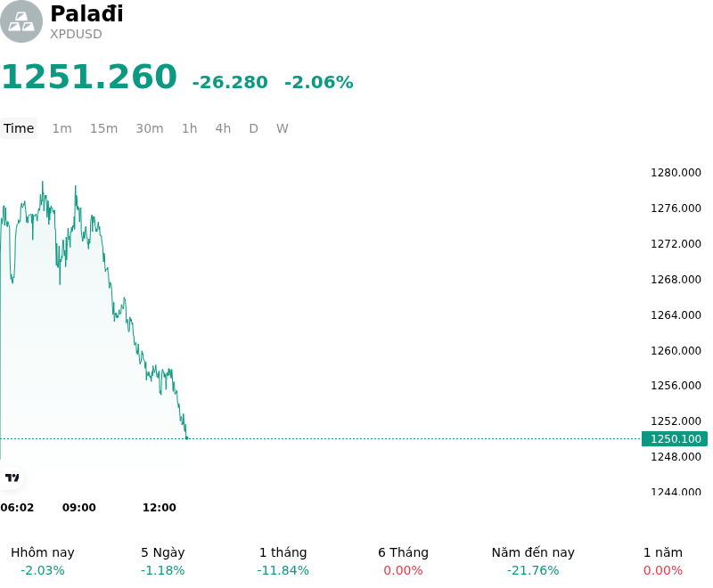Switch chart to 15m interval
Screen dimensions: 713x588
103,128
